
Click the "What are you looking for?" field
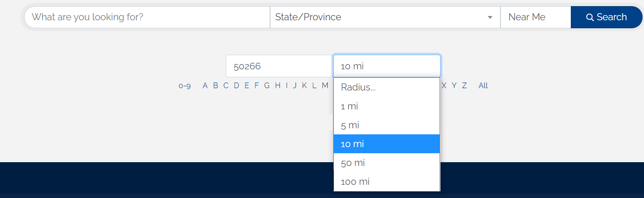(146, 17)
